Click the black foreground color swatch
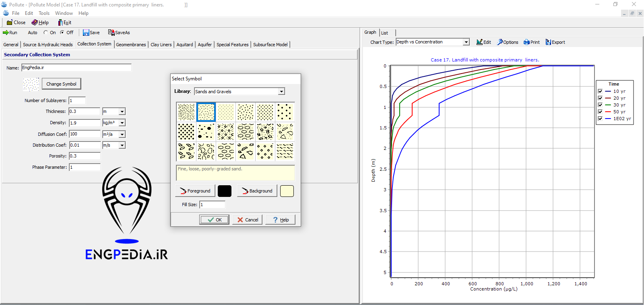The image size is (644, 305). (225, 191)
